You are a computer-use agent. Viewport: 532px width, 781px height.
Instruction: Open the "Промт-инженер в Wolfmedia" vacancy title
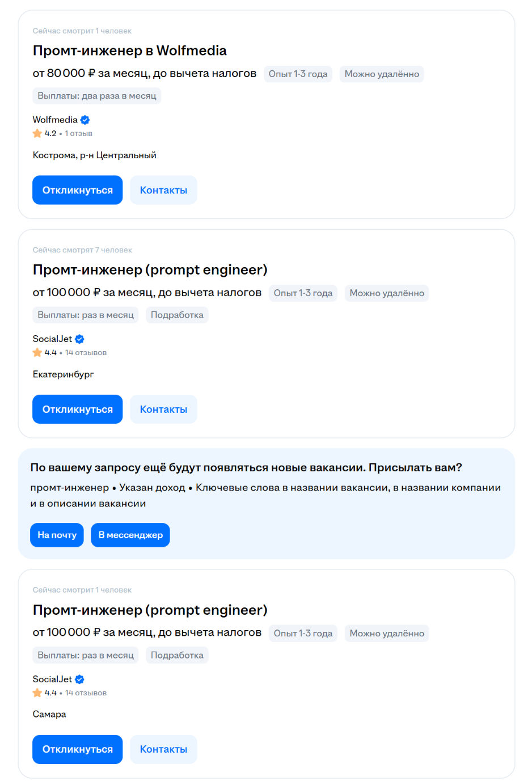tap(129, 50)
